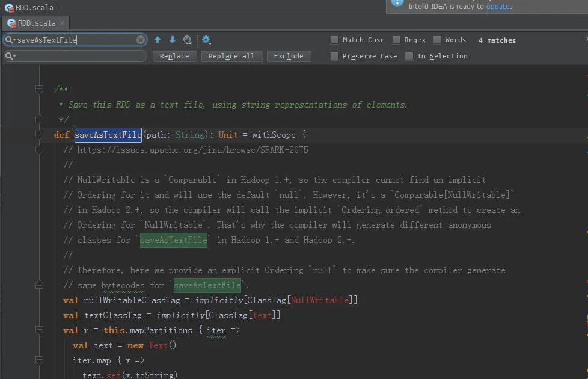Go to next search occurrence arrow

click(x=173, y=40)
